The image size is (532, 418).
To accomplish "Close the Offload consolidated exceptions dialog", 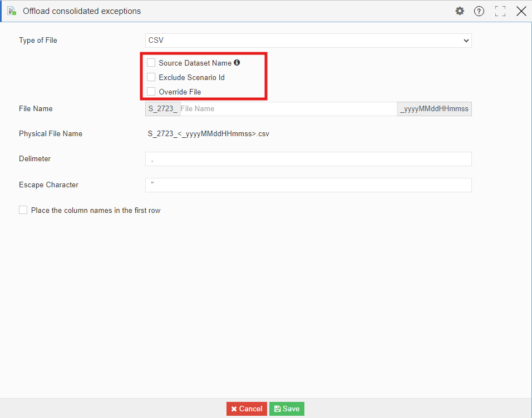I will tap(521, 11).
